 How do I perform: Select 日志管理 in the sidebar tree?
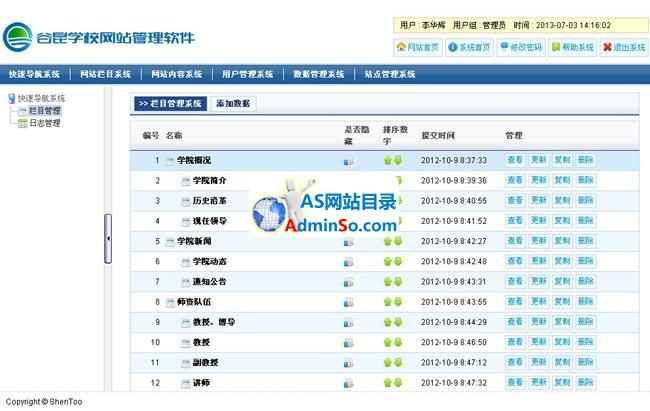[x=45, y=123]
